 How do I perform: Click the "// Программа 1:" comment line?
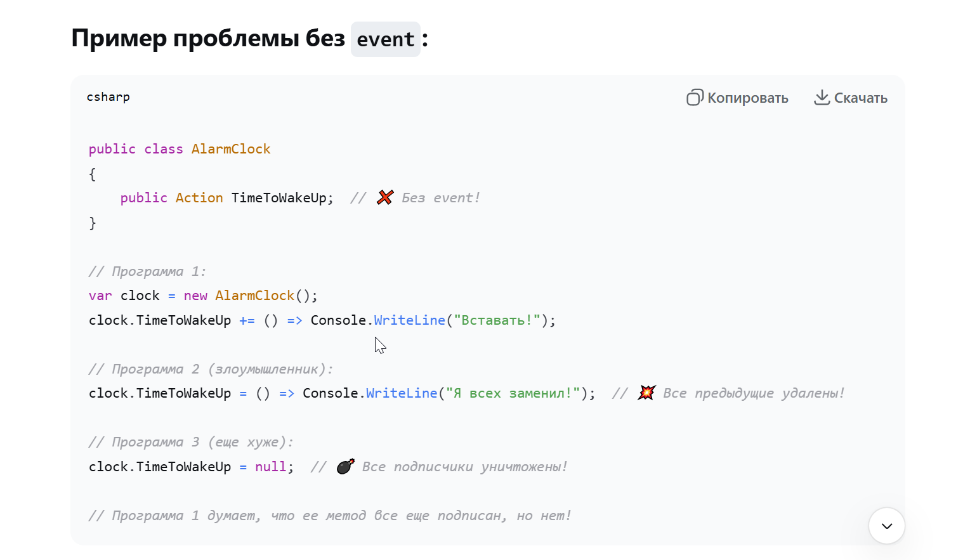(147, 271)
